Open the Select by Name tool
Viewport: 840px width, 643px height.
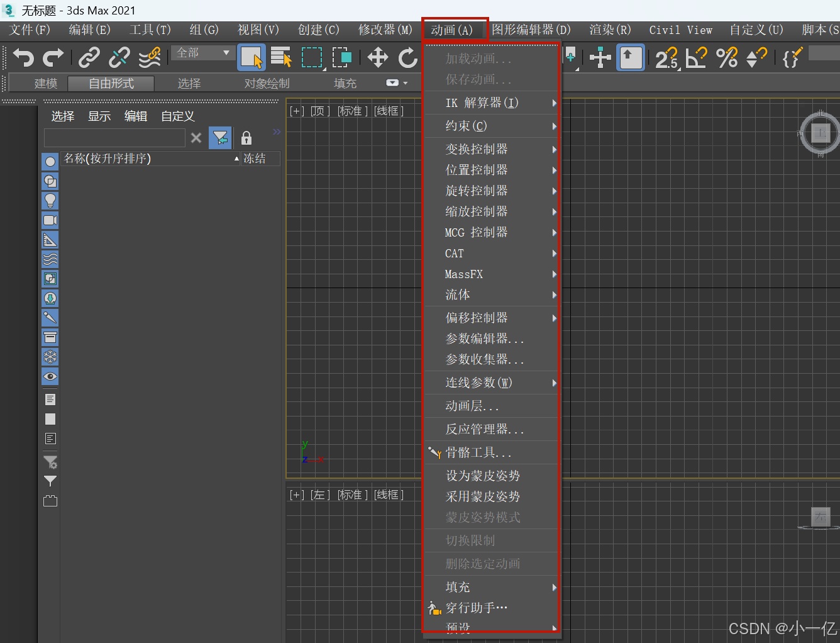point(281,58)
